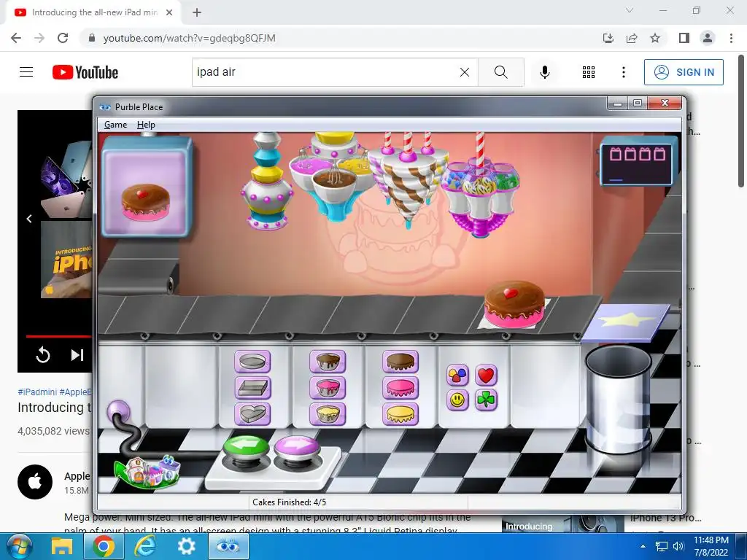Screen dimensions: 747x560
Task: Click the star shipping platform
Action: click(x=625, y=322)
